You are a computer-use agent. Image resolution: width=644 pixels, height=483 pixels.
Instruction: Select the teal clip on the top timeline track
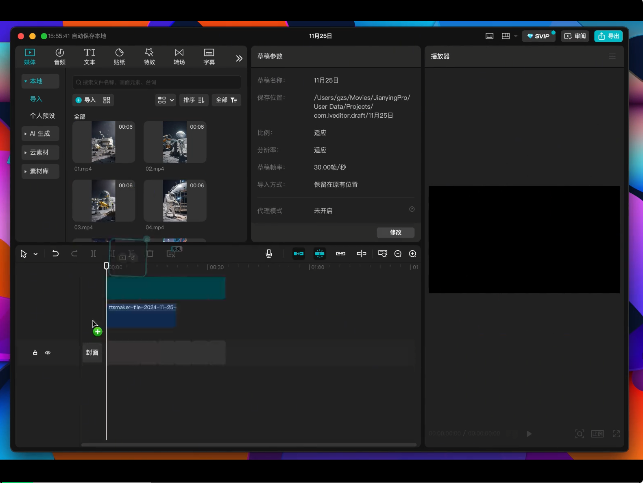(166, 288)
